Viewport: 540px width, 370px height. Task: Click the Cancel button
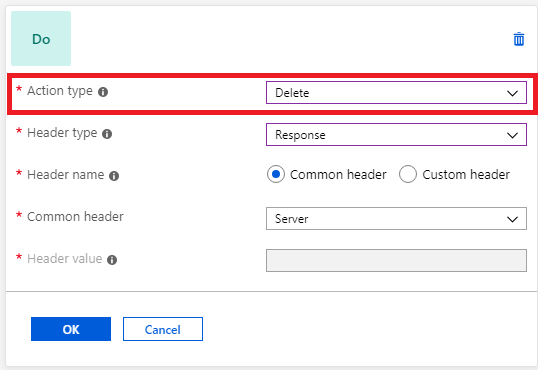[x=163, y=329]
